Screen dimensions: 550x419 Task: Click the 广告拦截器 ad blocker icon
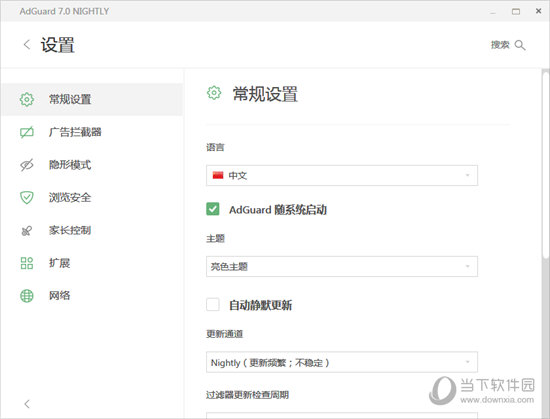(x=27, y=132)
